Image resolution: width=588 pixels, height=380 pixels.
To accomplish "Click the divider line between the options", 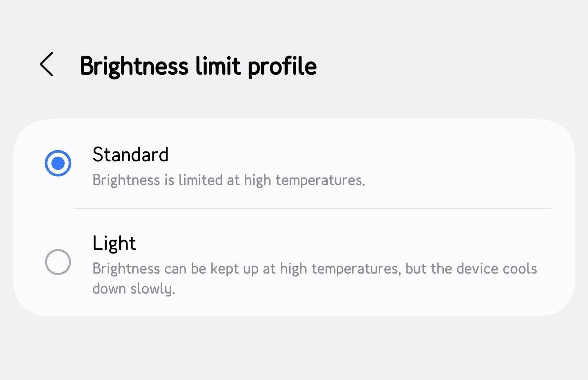I will (x=313, y=208).
